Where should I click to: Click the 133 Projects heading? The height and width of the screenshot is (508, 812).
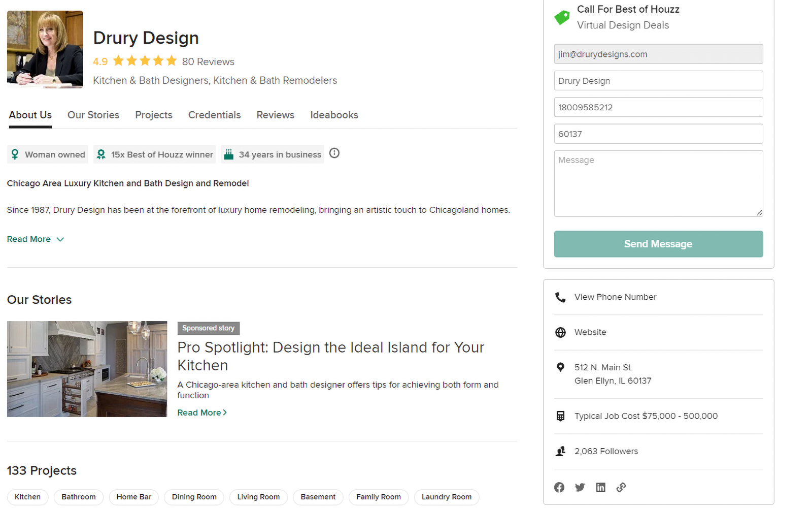tap(42, 470)
